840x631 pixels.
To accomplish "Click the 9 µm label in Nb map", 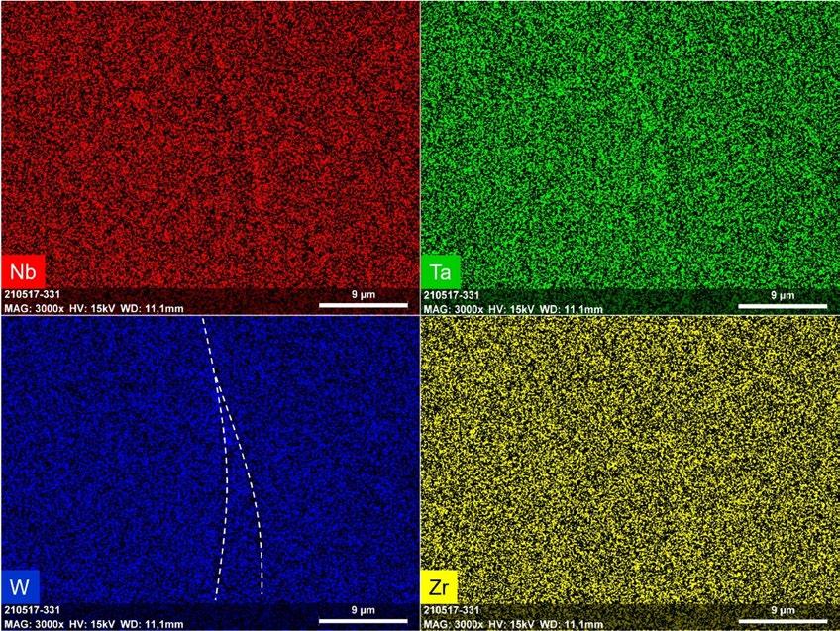I will (364, 294).
